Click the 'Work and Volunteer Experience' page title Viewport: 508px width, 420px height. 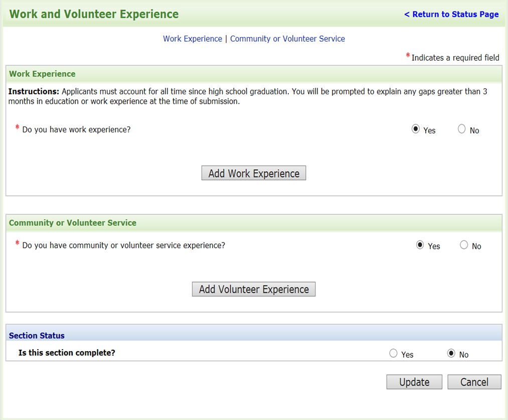(x=94, y=14)
